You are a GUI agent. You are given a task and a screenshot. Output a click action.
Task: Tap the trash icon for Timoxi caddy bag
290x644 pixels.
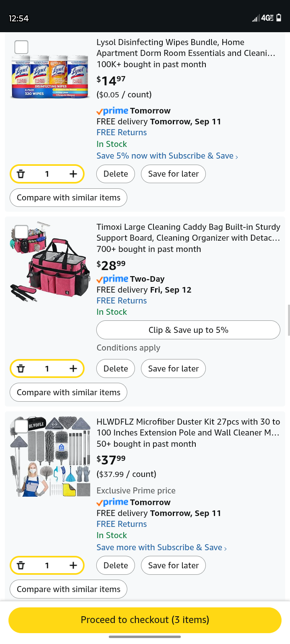click(21, 369)
